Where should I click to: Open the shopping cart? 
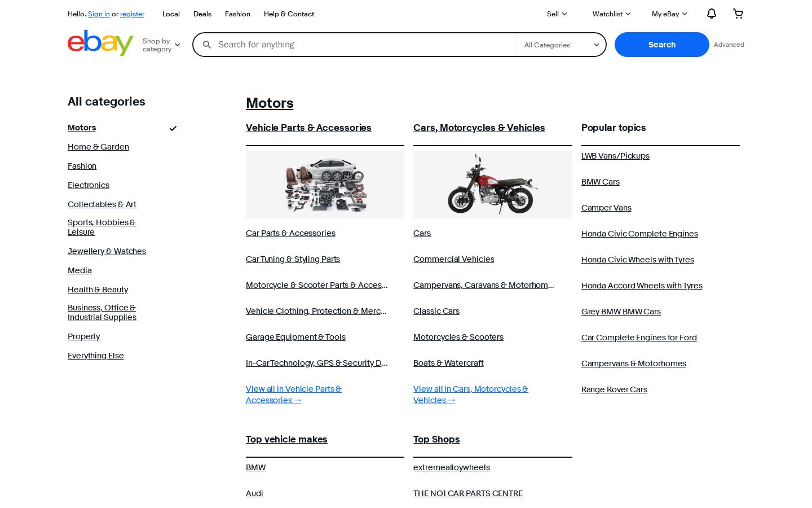738,14
